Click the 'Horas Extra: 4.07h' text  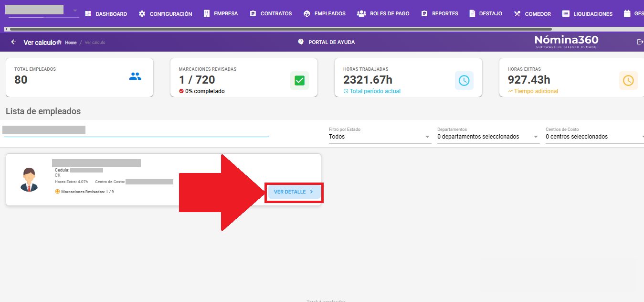click(x=72, y=182)
